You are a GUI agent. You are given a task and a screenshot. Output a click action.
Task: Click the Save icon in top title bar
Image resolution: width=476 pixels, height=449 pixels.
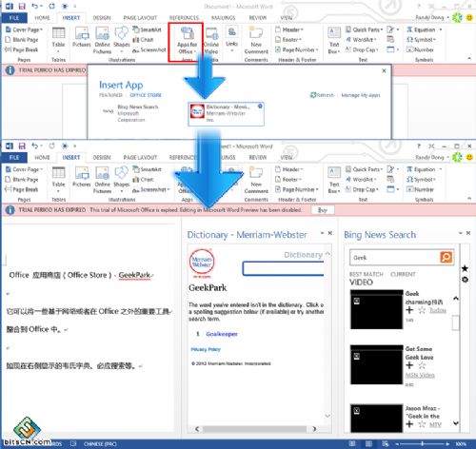pyautogui.click(x=22, y=6)
